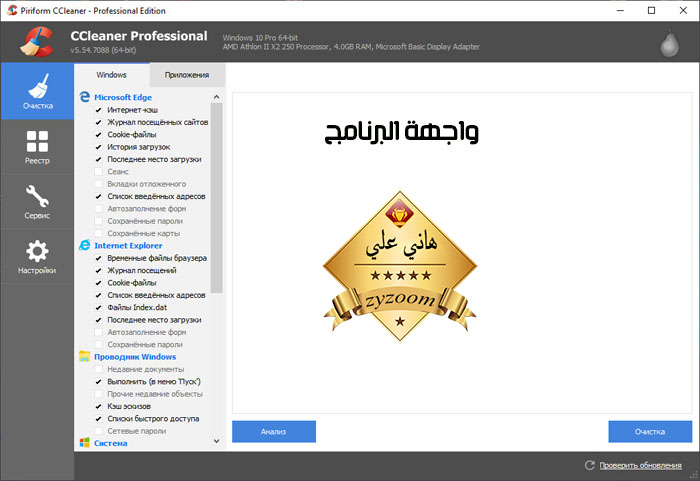
Task: Click the cleaner list scroll-down arrow
Action: pyautogui.click(x=217, y=441)
